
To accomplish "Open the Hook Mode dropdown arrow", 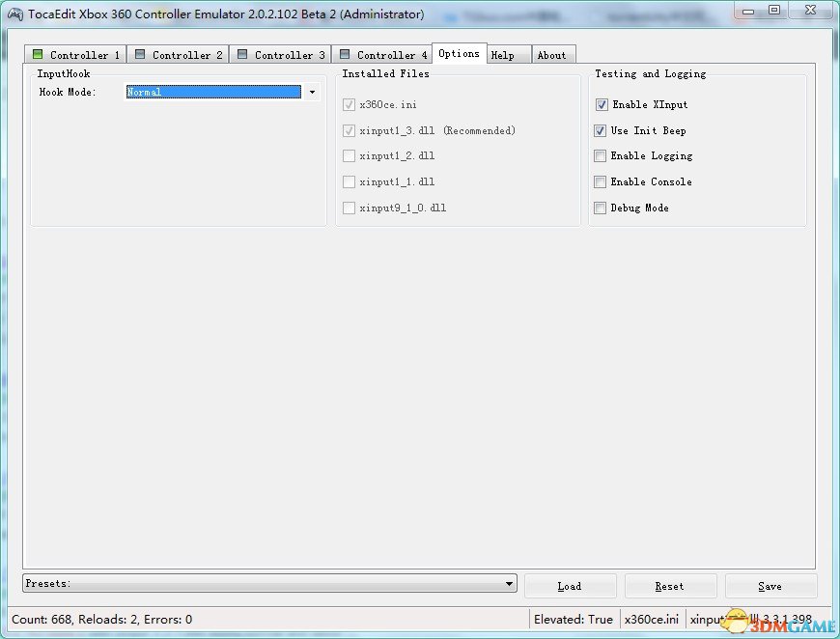I will [312, 92].
